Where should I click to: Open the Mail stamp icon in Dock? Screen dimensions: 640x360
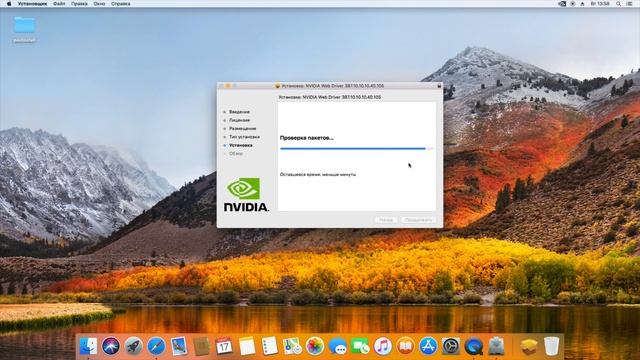coord(179,346)
